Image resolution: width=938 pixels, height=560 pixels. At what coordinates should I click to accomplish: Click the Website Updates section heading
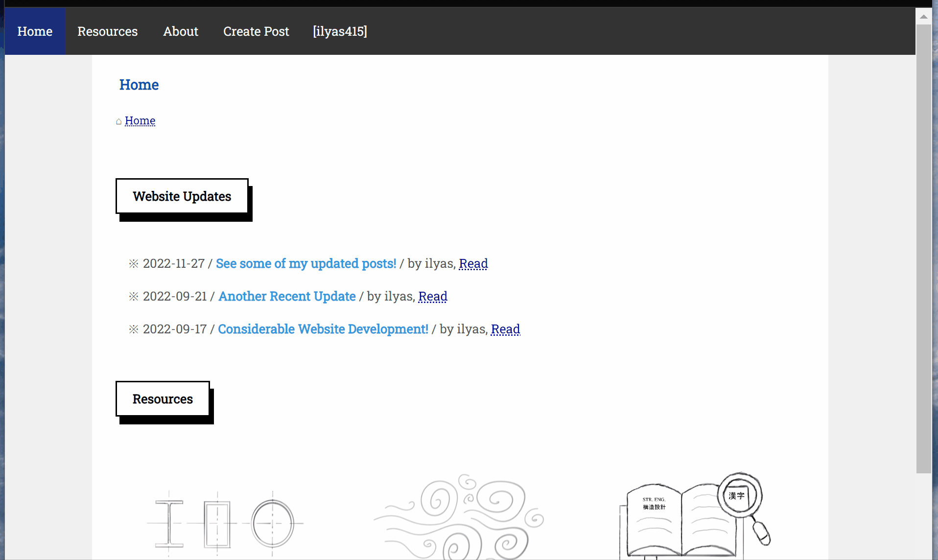(182, 196)
